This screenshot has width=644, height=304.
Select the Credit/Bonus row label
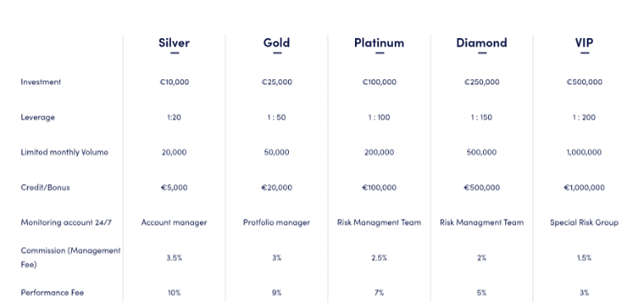click(45, 188)
